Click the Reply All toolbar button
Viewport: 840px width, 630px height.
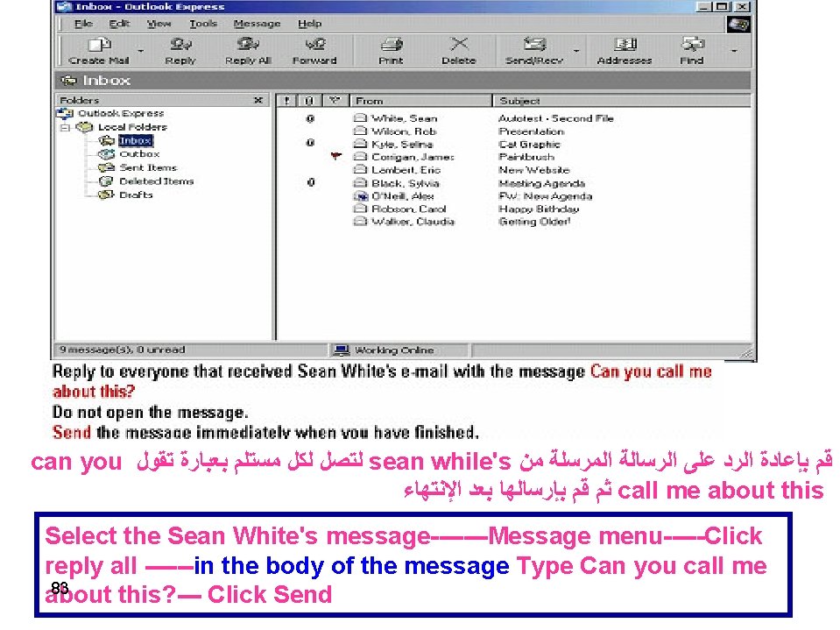248,51
